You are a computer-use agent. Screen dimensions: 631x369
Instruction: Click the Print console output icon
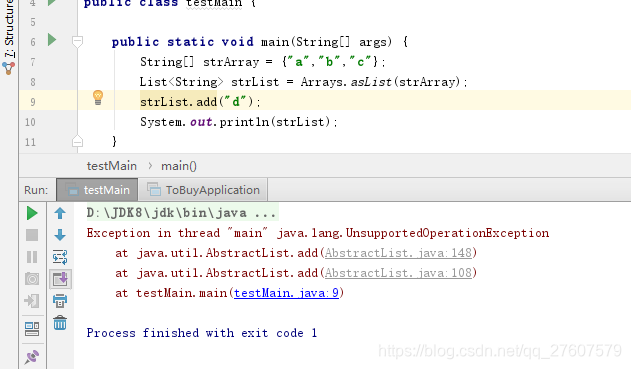[60, 301]
